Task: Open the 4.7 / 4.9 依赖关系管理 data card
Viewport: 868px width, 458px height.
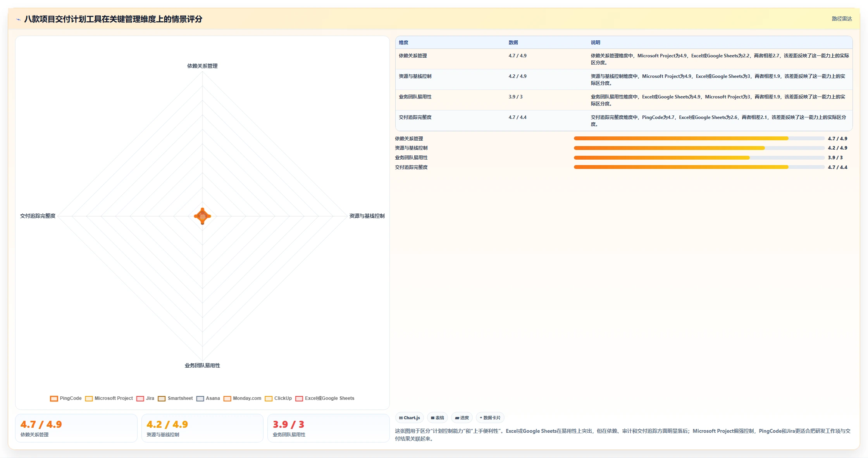Action: (76, 428)
